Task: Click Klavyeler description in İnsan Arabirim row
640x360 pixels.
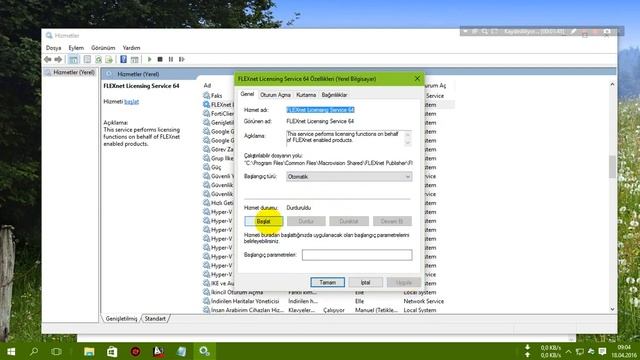Action: pyautogui.click(x=301, y=310)
